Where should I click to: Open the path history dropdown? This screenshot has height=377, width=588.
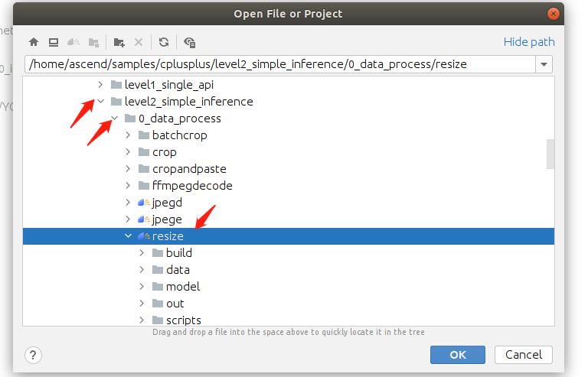point(544,64)
